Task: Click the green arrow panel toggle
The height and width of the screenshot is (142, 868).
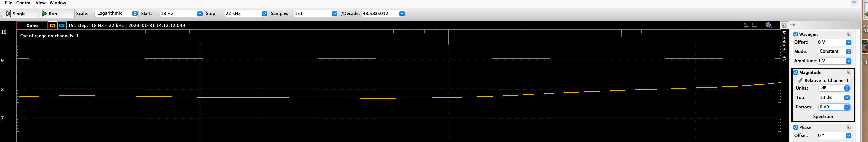Action: click(792, 25)
